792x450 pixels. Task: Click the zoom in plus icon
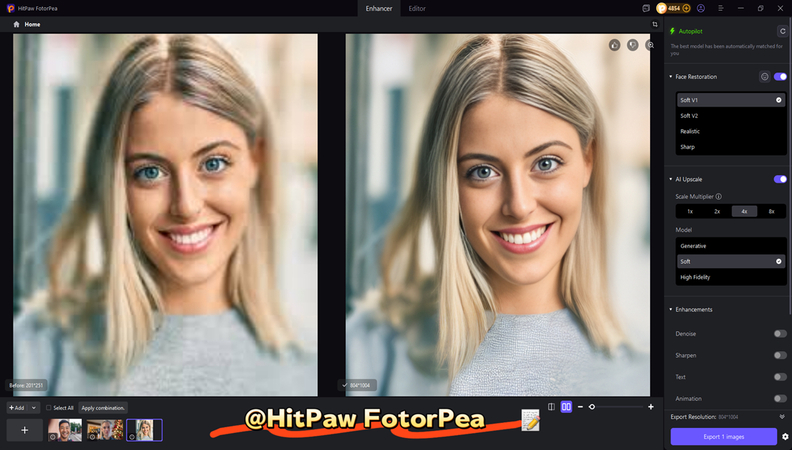tap(651, 407)
